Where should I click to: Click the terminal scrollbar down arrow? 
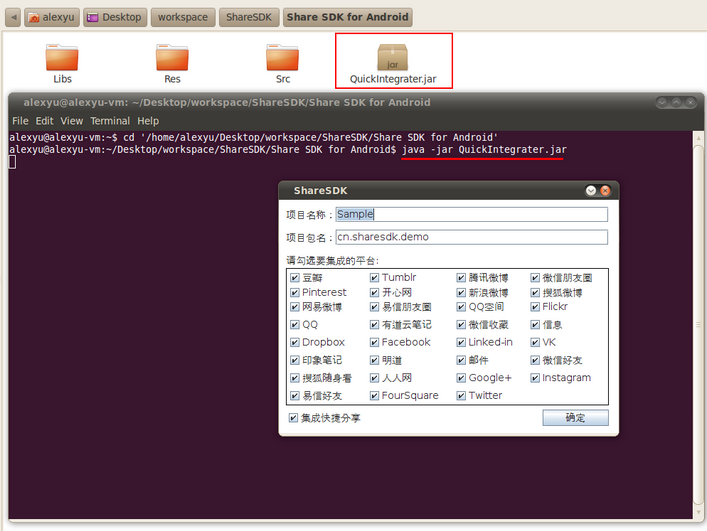pos(698,513)
